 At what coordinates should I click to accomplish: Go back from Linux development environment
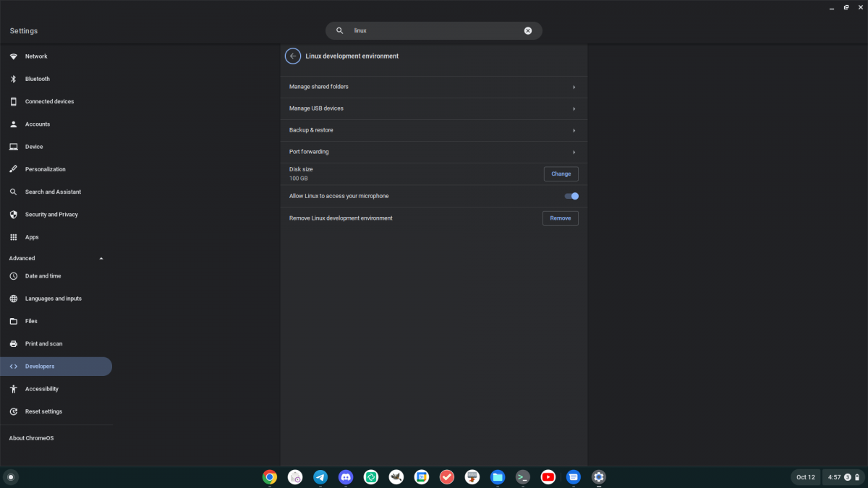[293, 56]
